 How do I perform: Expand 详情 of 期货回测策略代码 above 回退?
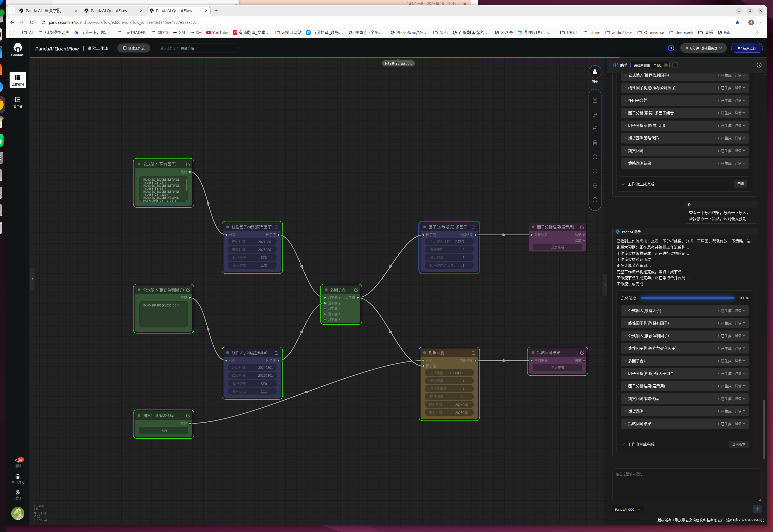[x=740, y=138]
